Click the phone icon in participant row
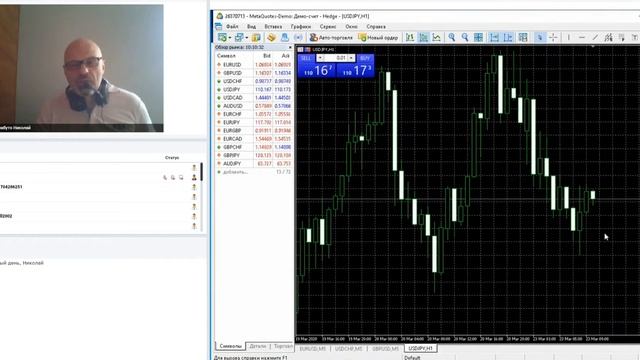 tap(165, 178)
